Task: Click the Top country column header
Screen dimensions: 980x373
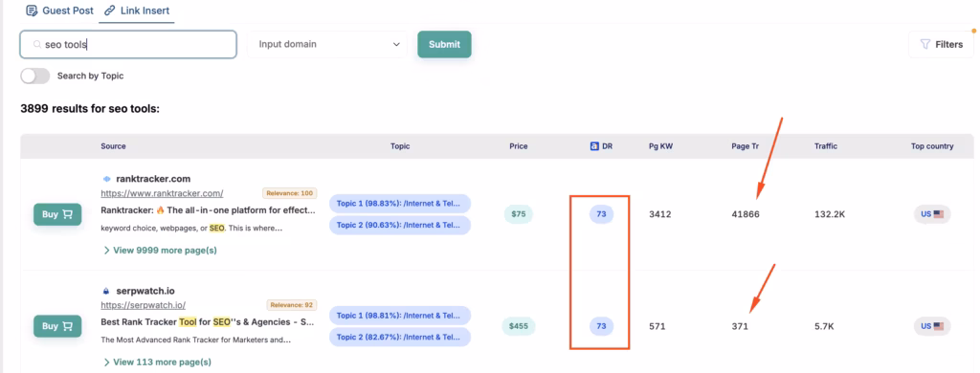Action: [x=932, y=146]
